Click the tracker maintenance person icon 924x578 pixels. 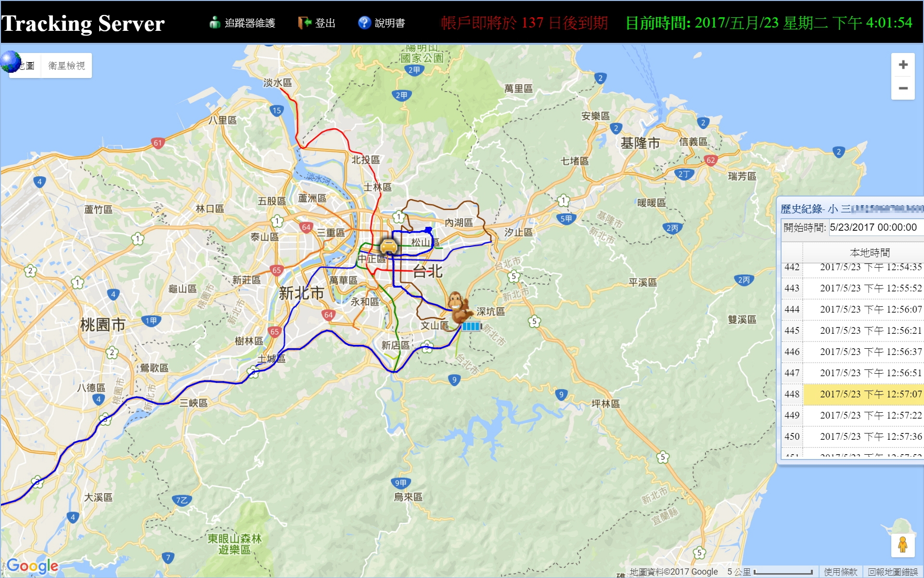215,22
